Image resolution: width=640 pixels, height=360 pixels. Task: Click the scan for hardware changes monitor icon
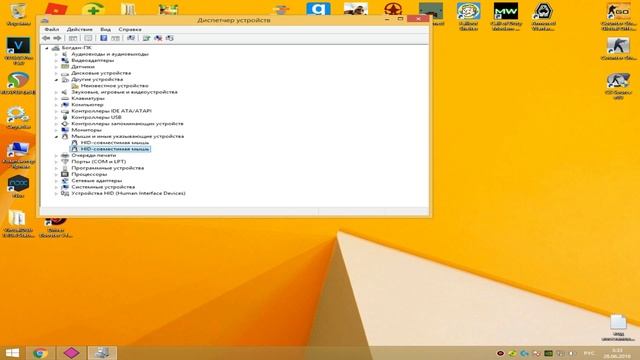(x=131, y=38)
